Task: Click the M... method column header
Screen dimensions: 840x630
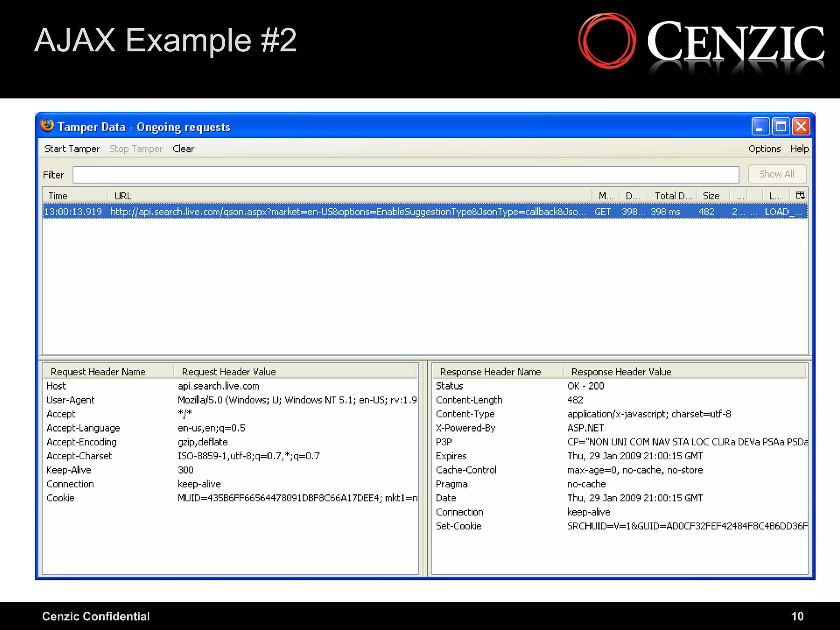Action: 605,196
